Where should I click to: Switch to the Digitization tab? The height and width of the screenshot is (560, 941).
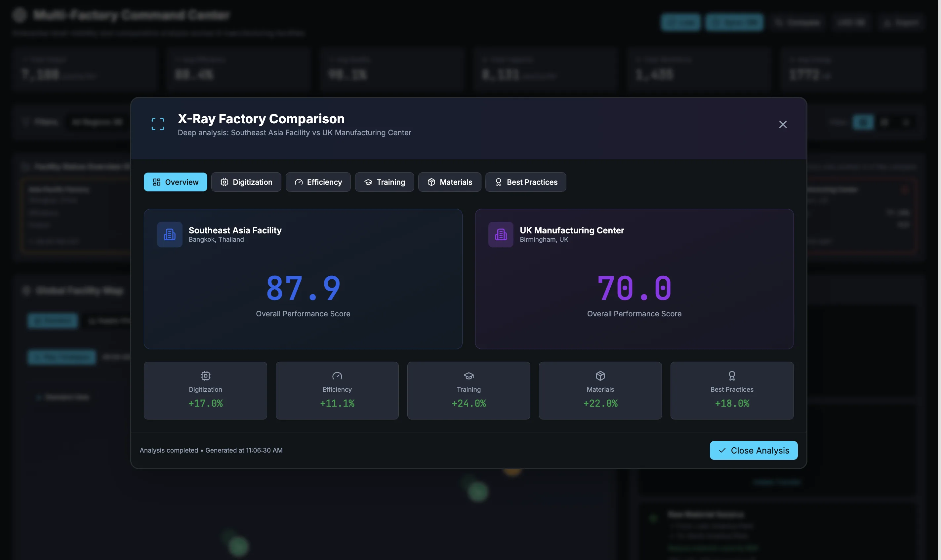click(246, 182)
